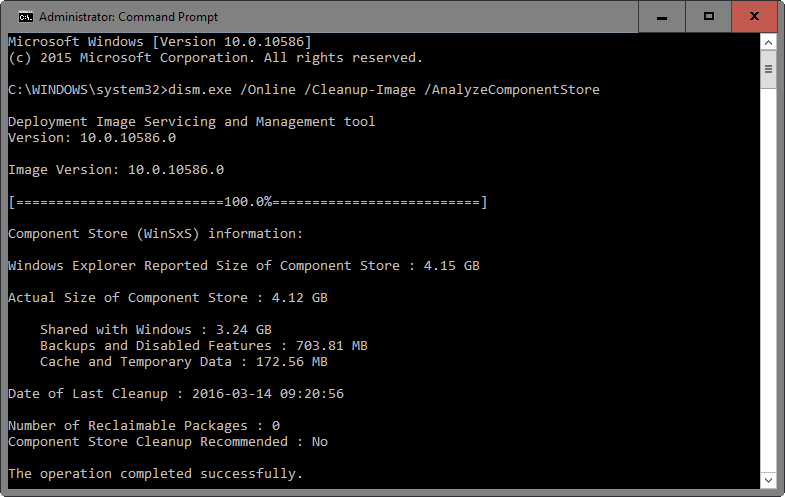Click the 'Image Version: 10.0.10586.0' line

pyautogui.click(x=116, y=170)
